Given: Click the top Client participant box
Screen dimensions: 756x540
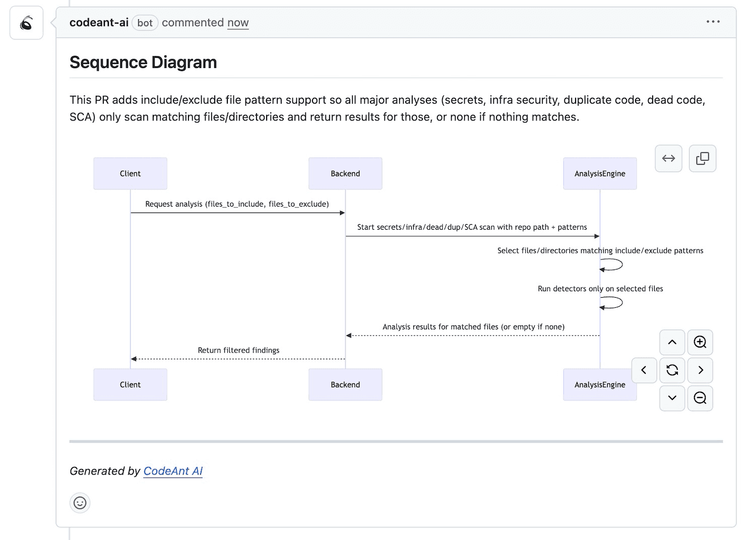Looking at the screenshot, I should 130,174.
